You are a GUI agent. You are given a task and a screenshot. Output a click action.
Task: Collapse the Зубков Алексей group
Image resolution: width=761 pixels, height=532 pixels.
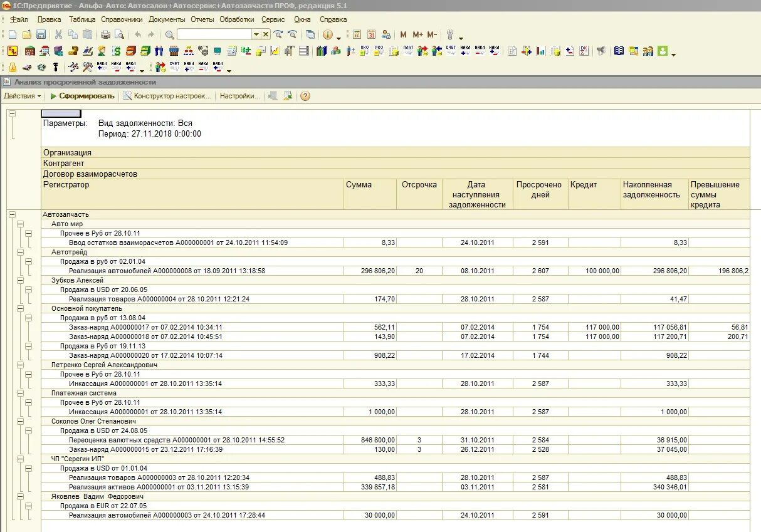(20, 280)
